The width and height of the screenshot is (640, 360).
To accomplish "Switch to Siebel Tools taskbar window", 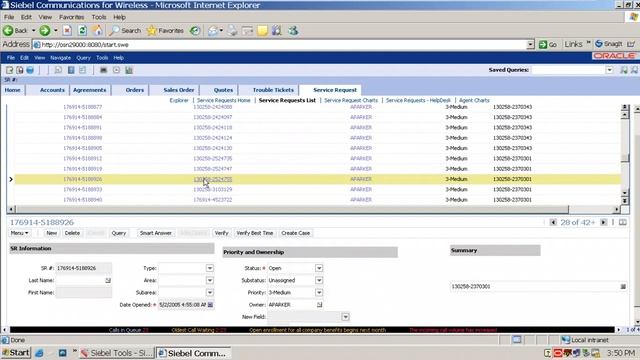I will click(x=116, y=353).
